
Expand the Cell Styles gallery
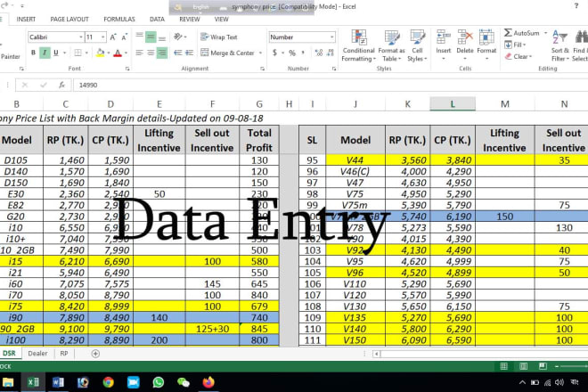417,45
